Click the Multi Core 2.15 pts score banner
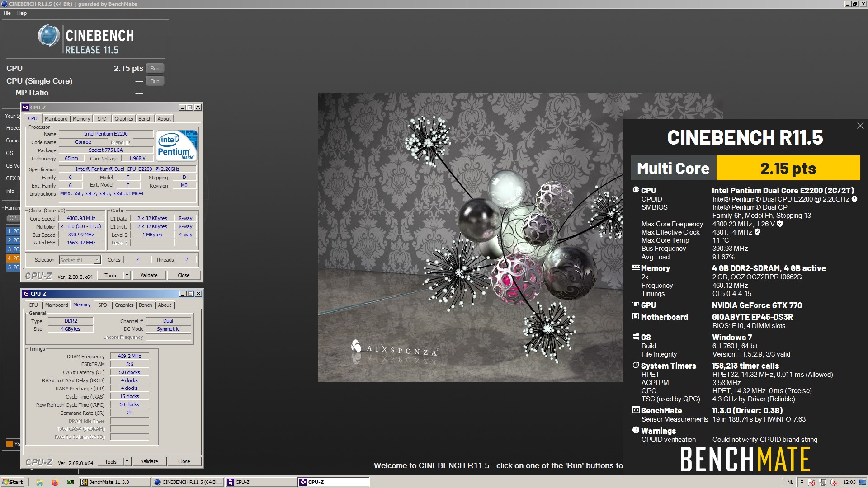The image size is (868, 488). click(745, 168)
